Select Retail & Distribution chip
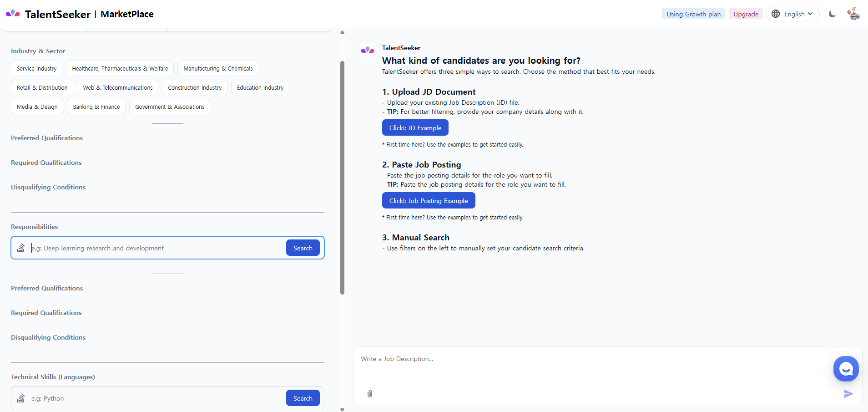The width and height of the screenshot is (868, 412). pyautogui.click(x=42, y=88)
